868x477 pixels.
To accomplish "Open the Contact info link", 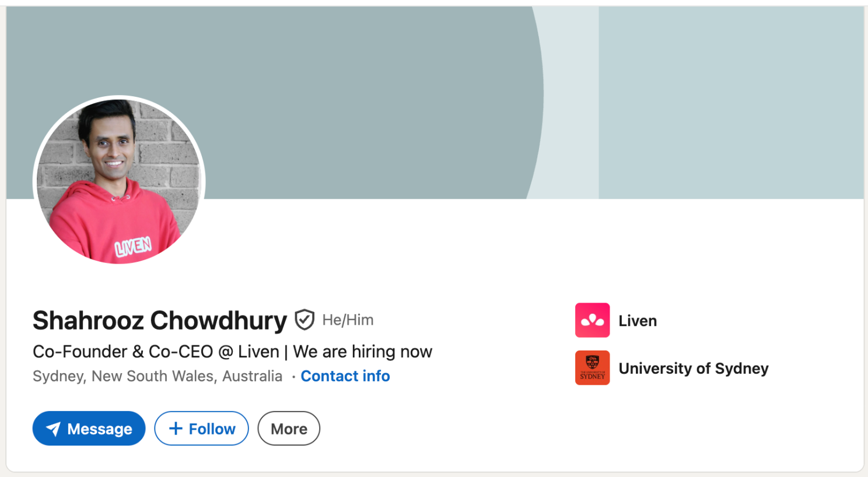I will [345, 376].
